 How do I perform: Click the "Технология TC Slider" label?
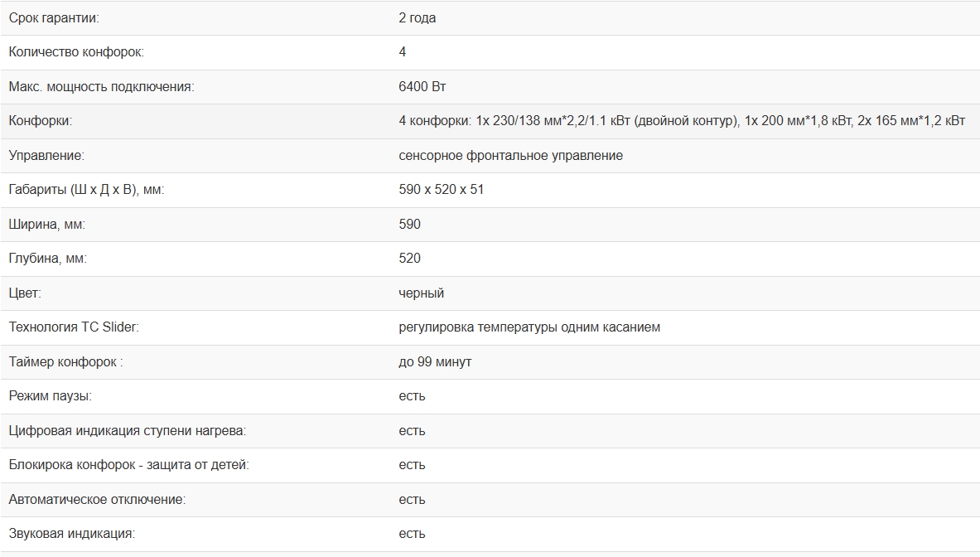tap(74, 327)
